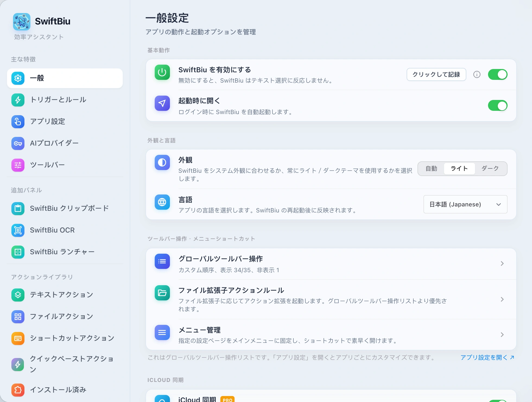Click the four-squares icon for ファイルアクション
532x402 pixels.
click(x=18, y=317)
